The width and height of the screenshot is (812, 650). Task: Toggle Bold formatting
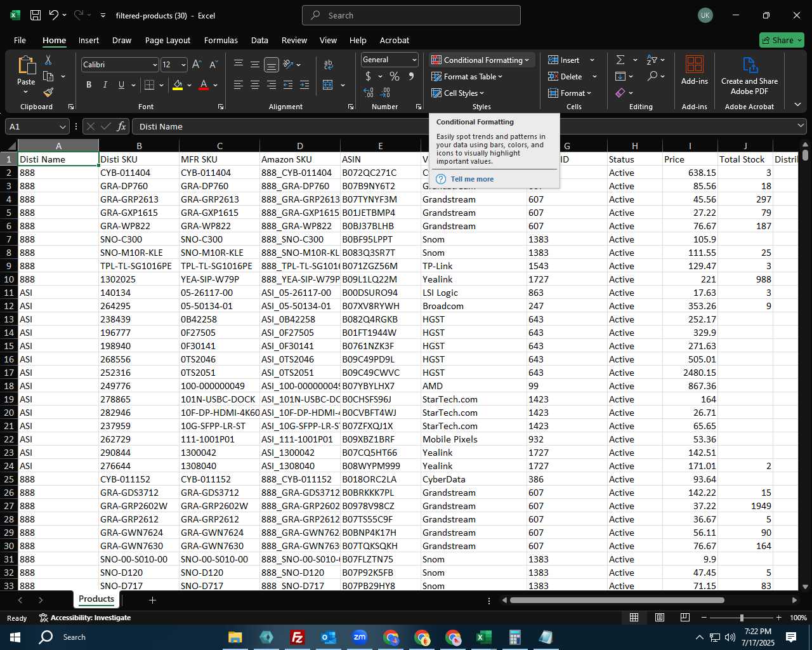point(89,85)
